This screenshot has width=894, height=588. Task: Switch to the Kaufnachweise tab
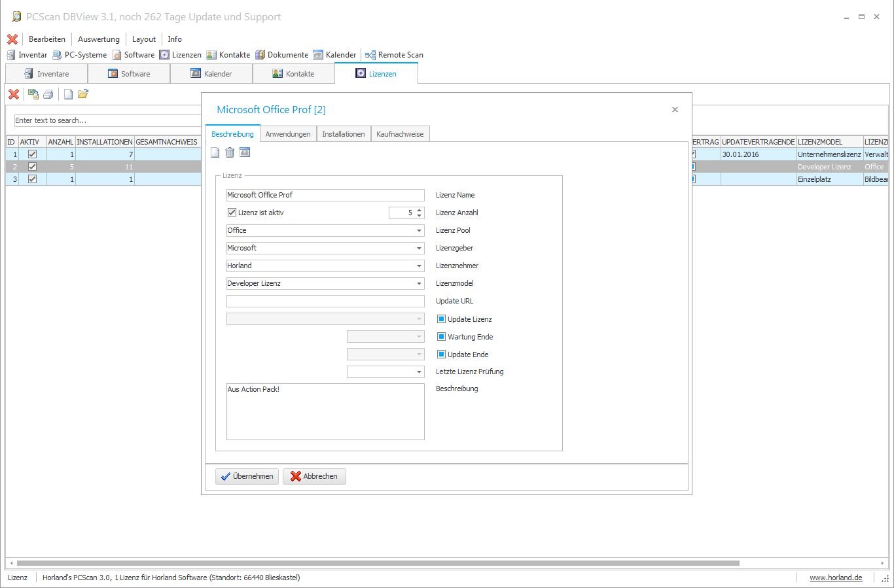(x=400, y=134)
